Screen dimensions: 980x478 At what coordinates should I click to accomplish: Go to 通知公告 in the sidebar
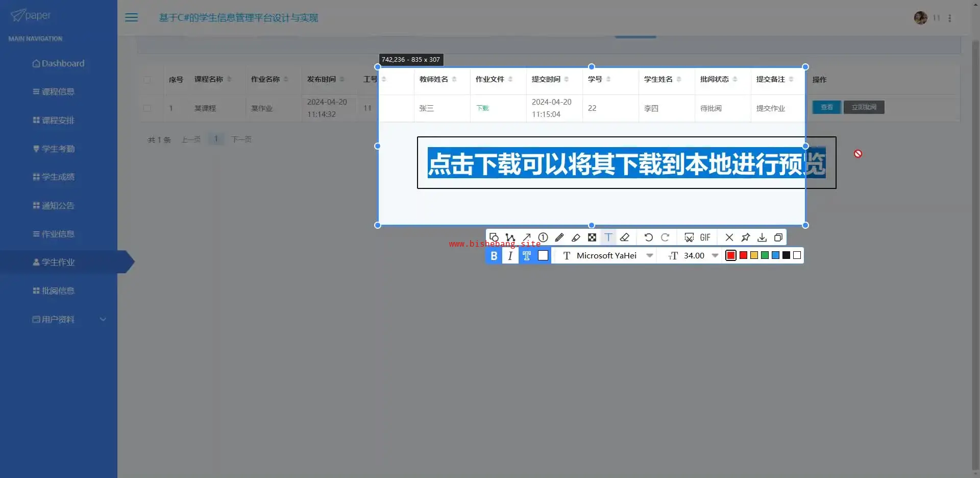(58, 205)
